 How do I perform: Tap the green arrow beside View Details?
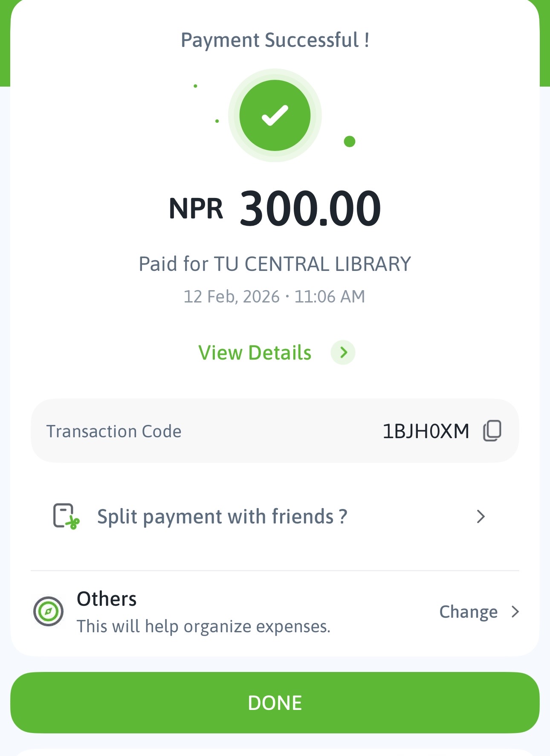coord(343,352)
